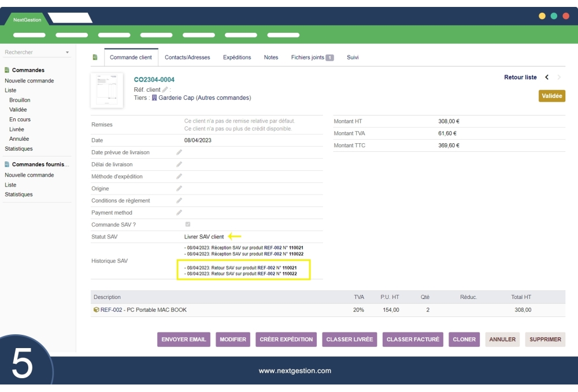Open the Suivi tab
This screenshot has height=392, width=578.
[x=353, y=58]
